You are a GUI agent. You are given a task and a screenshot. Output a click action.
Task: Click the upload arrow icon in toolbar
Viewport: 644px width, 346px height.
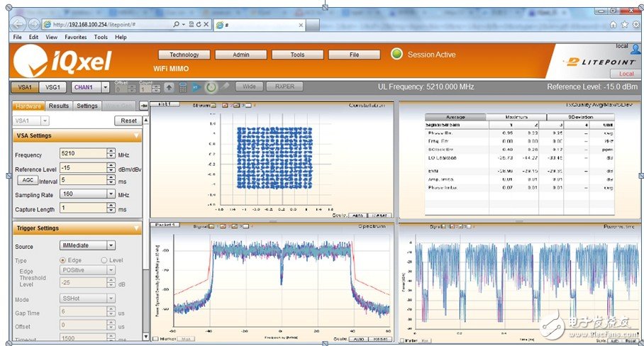pyautogui.click(x=169, y=87)
